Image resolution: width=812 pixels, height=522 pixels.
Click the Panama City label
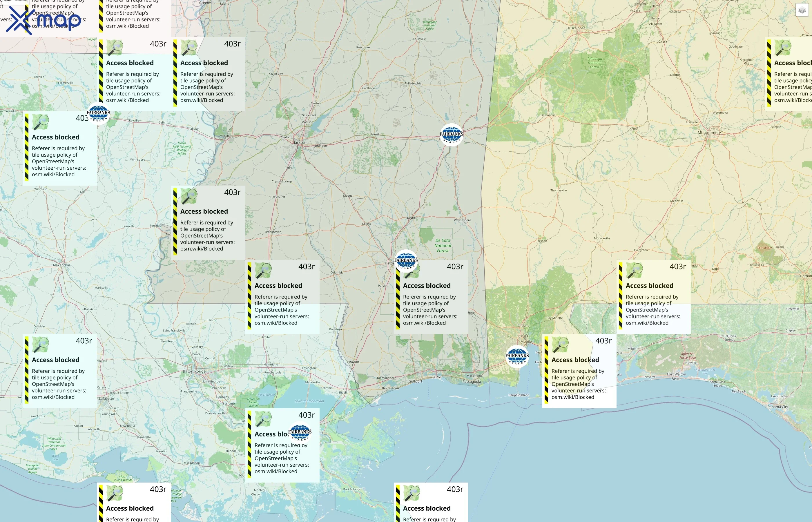(x=778, y=407)
